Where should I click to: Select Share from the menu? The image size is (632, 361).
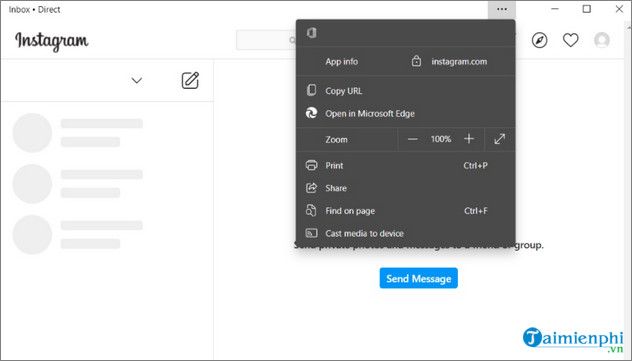(405, 188)
